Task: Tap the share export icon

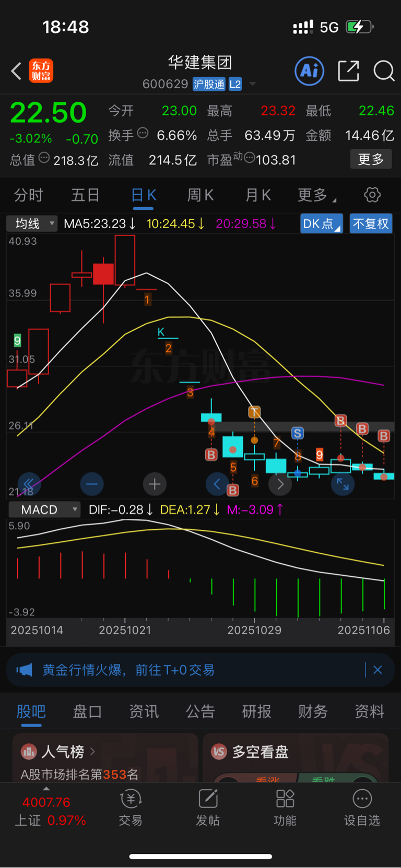Action: point(348,71)
